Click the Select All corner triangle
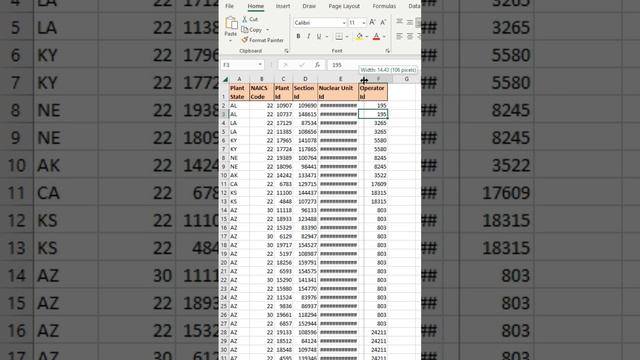The width and height of the screenshot is (640, 360). coord(225,79)
